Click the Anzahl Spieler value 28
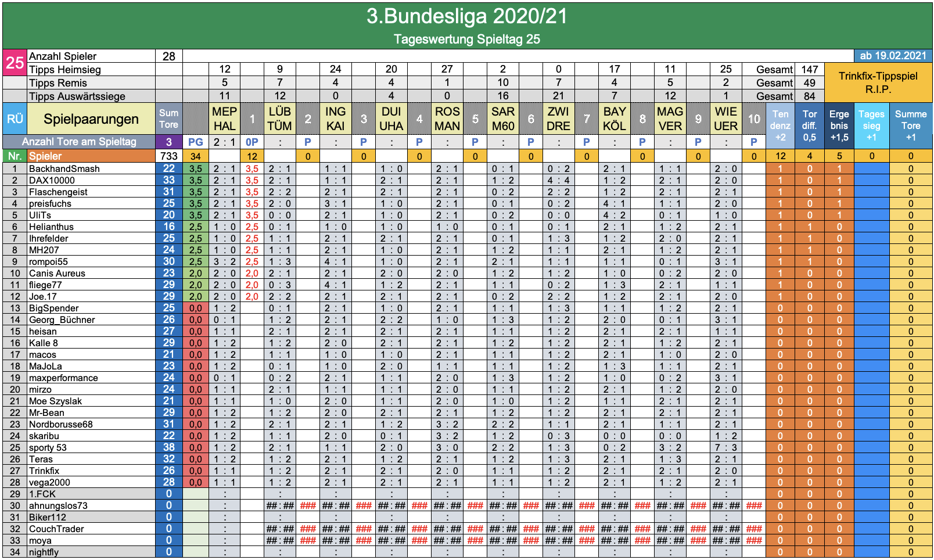934x560 pixels. (x=169, y=56)
